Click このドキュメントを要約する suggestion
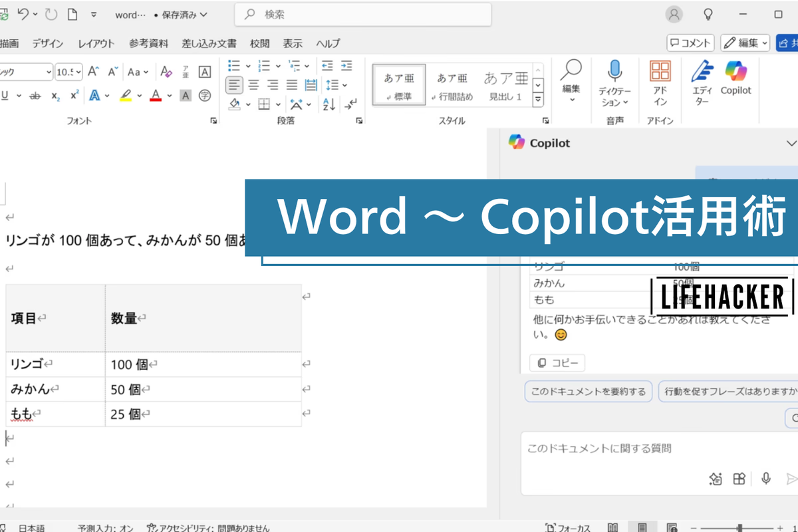 click(x=588, y=392)
